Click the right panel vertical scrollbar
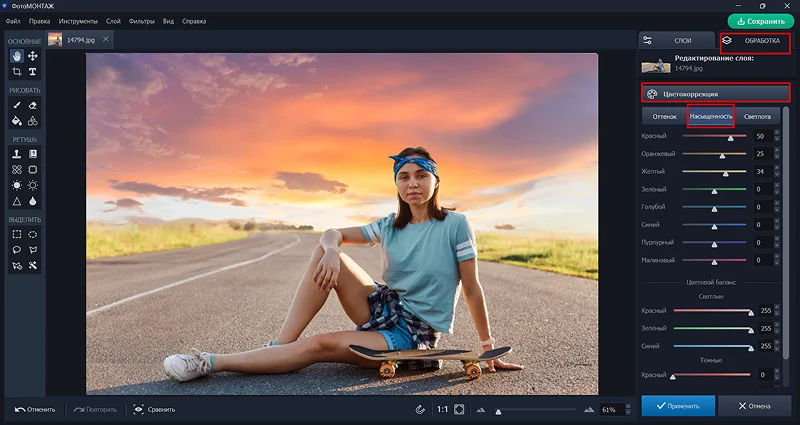 coord(786,232)
